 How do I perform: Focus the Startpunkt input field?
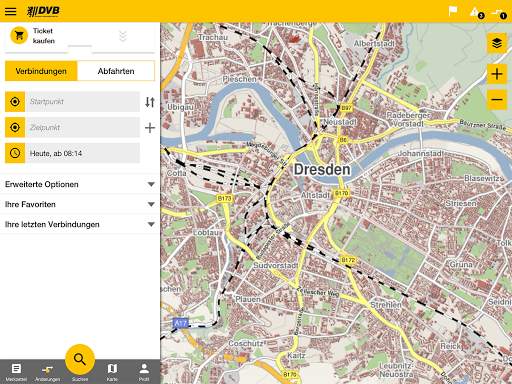pyautogui.click(x=82, y=101)
